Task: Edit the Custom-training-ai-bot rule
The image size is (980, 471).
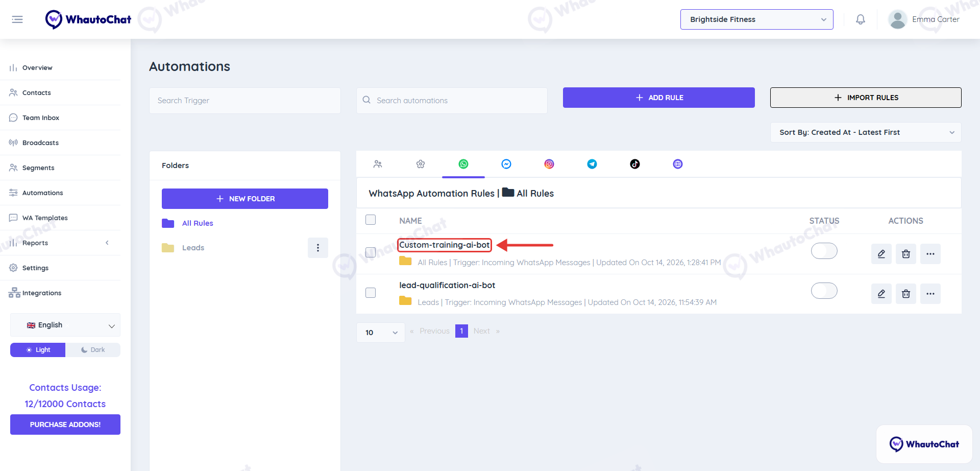Action: [x=881, y=254]
